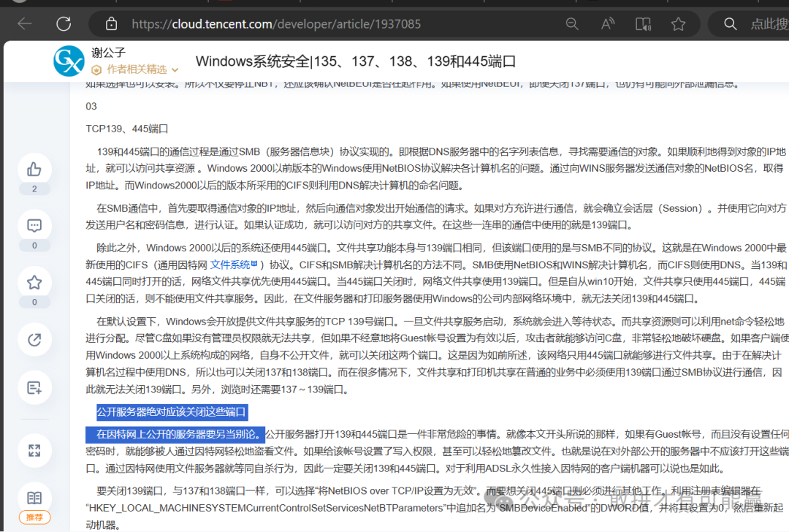
Task: Click the browser back arrow
Action: pyautogui.click(x=25, y=23)
